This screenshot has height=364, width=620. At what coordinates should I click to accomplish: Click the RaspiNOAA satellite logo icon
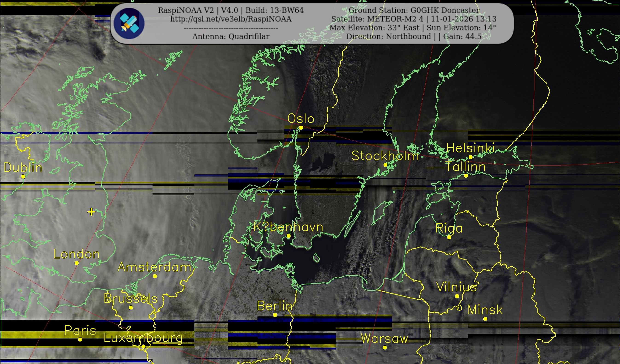point(129,23)
